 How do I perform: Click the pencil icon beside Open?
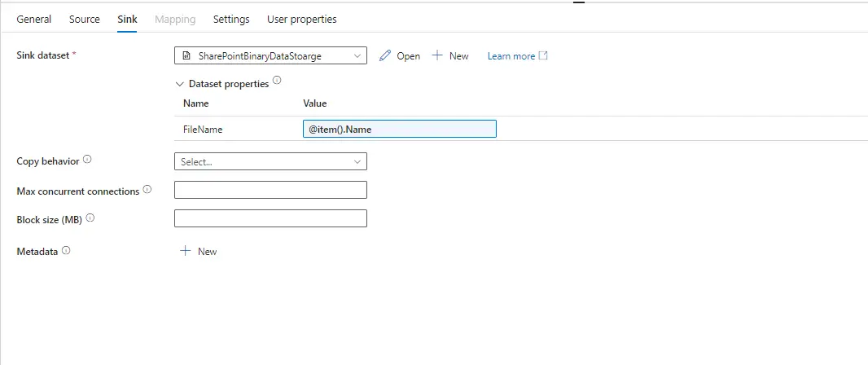click(385, 55)
